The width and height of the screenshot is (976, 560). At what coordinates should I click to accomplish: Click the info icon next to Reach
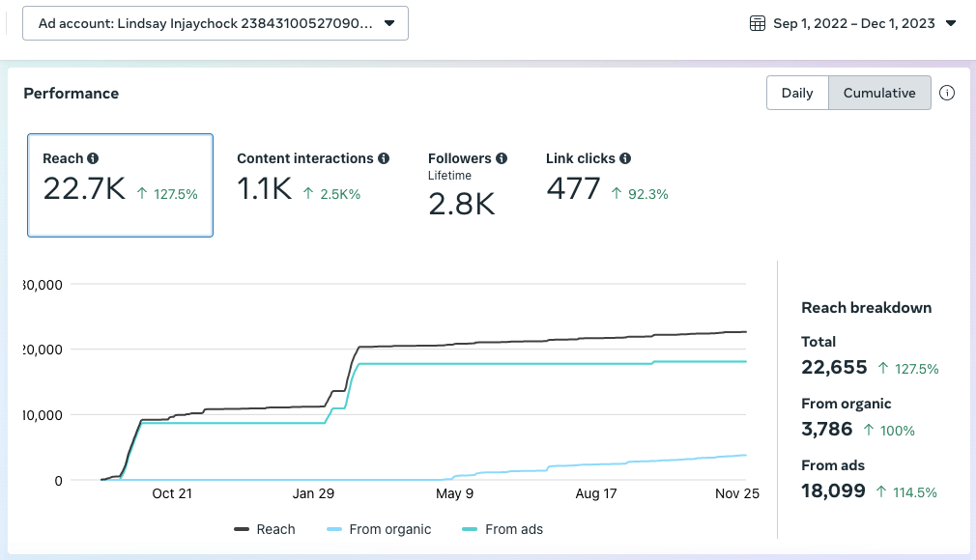(93, 158)
